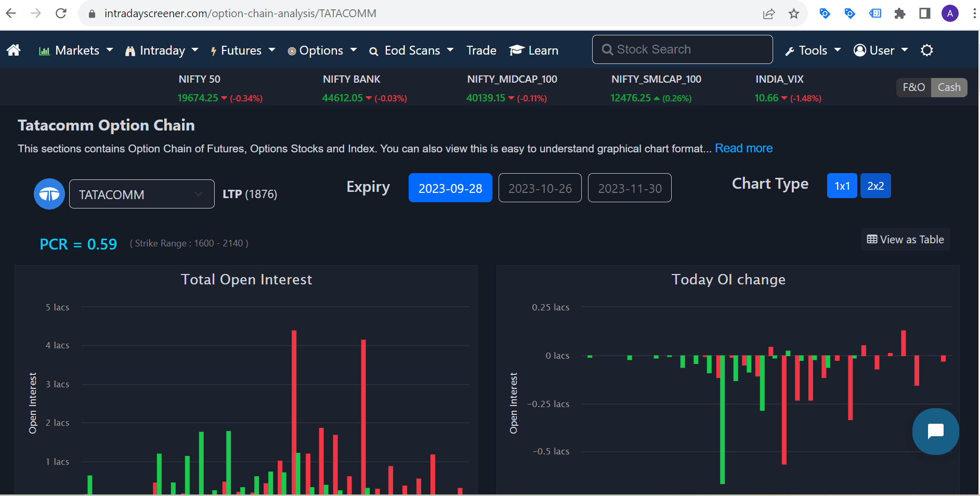Viewport: 980px width, 496px height.
Task: Open the chat support bubble
Action: pyautogui.click(x=935, y=432)
